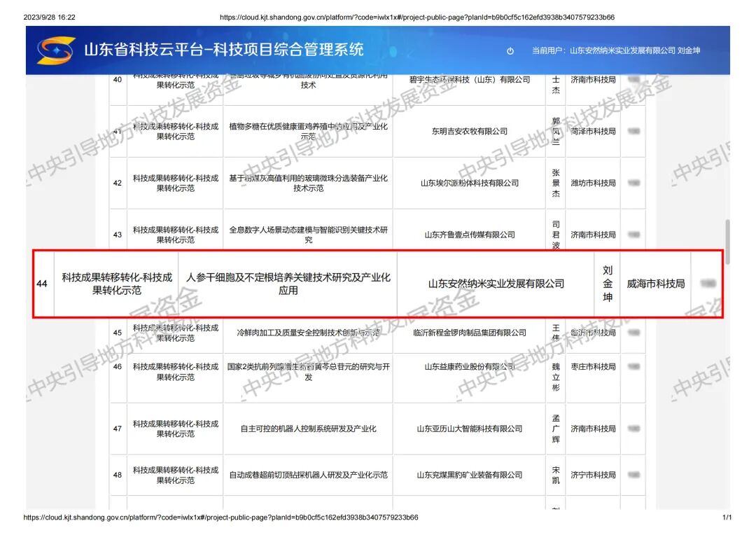Select department 菏泽市科技局
Screen dimensions: 756x535
(593, 131)
